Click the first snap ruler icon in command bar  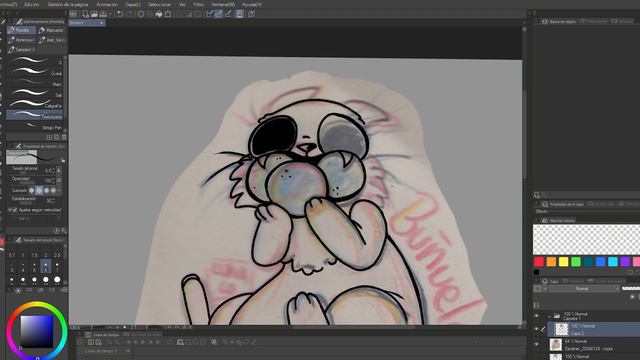209,14
